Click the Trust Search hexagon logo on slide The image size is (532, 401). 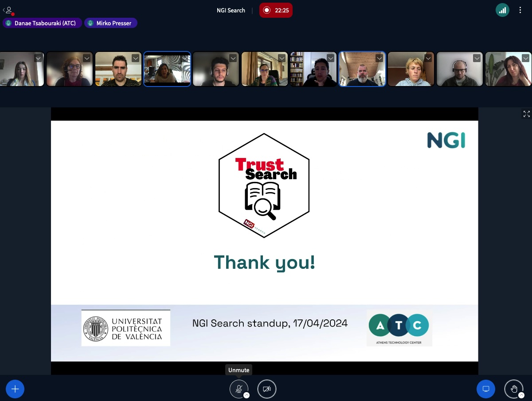tap(264, 185)
